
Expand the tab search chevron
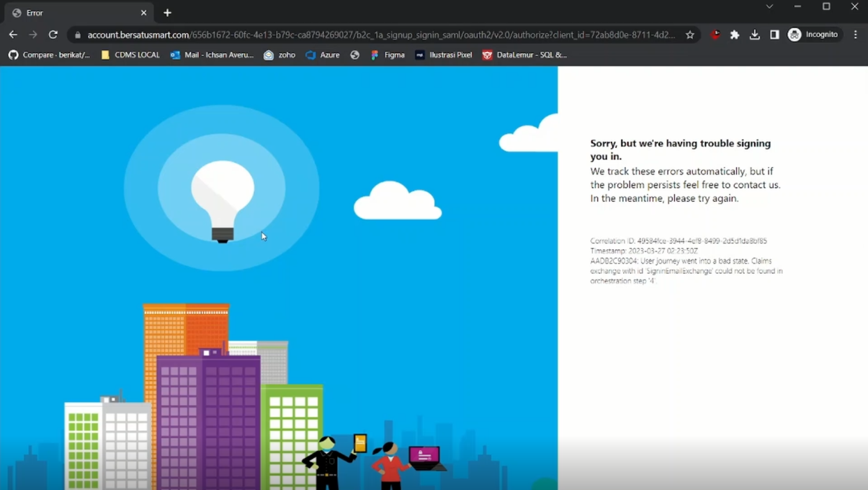coord(769,6)
